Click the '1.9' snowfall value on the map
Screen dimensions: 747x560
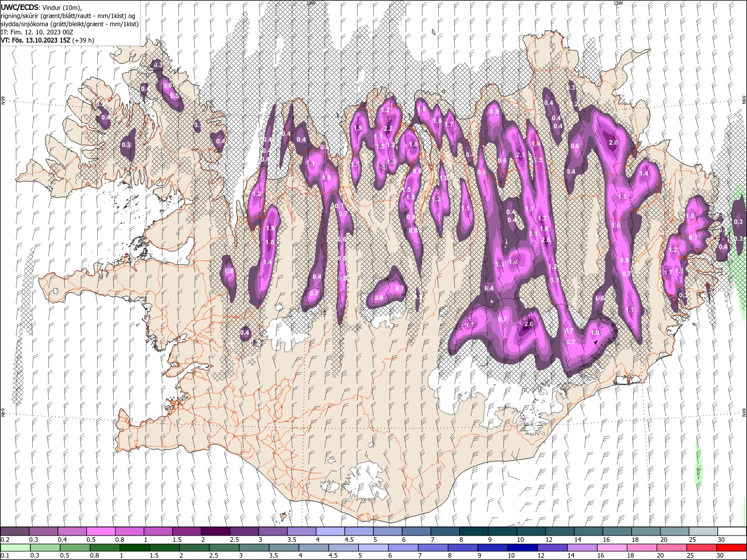click(358, 128)
